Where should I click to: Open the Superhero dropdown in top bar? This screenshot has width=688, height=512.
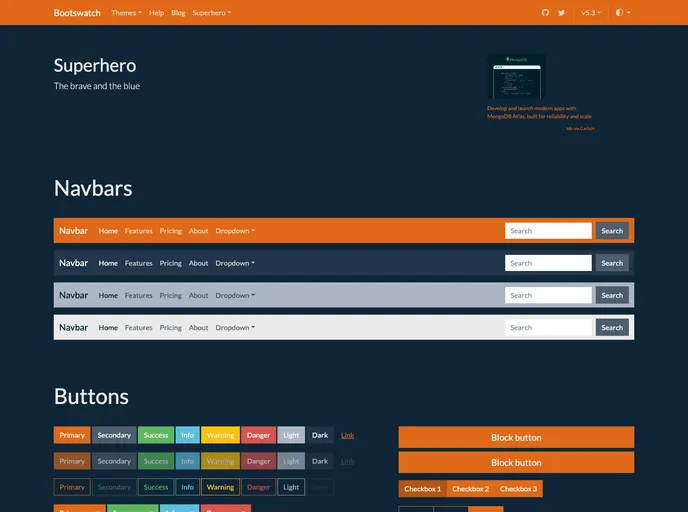[x=211, y=13]
